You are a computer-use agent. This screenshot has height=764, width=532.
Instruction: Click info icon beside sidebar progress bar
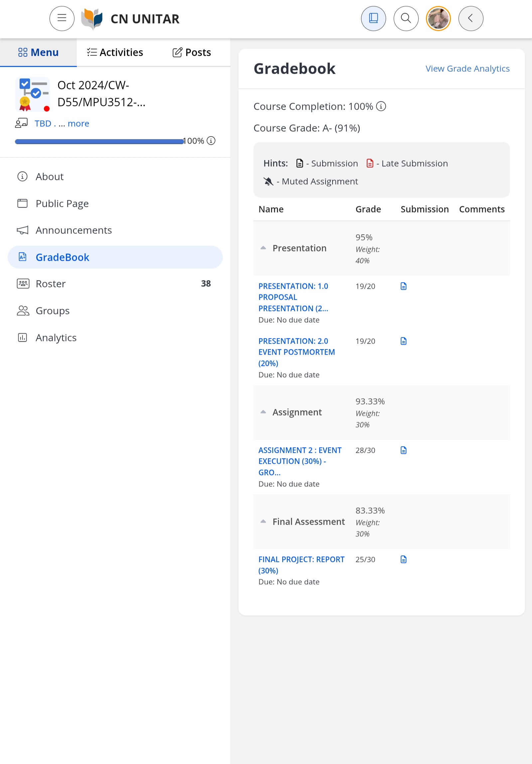point(211,141)
